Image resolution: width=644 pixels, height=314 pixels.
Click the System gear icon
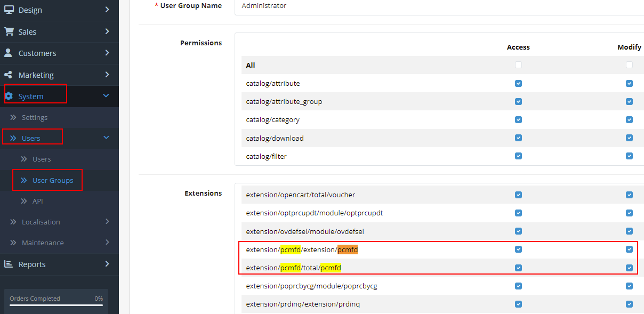tap(9, 96)
